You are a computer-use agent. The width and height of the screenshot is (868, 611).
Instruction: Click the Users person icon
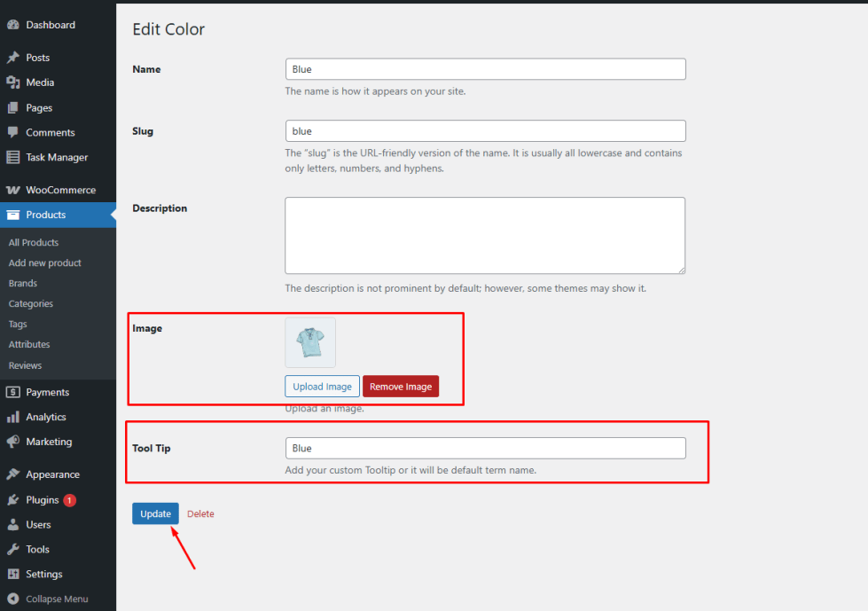(13, 525)
